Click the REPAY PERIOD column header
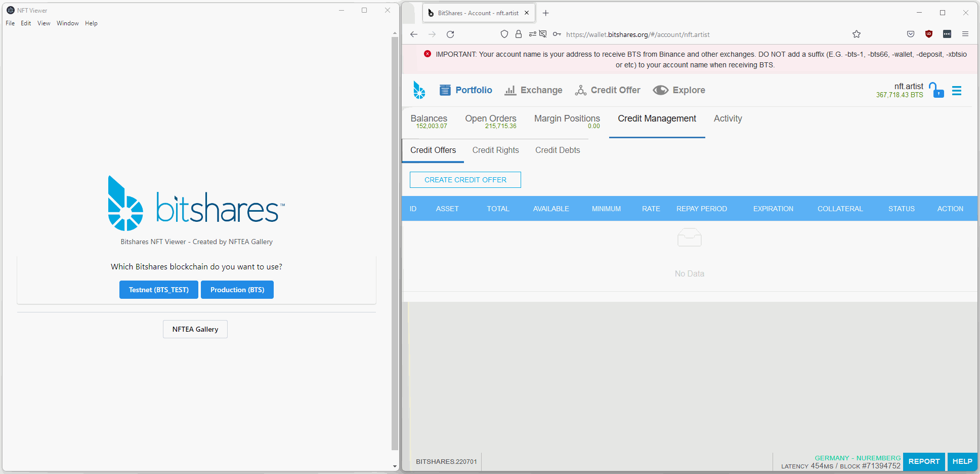Image resolution: width=980 pixels, height=474 pixels. click(702, 209)
